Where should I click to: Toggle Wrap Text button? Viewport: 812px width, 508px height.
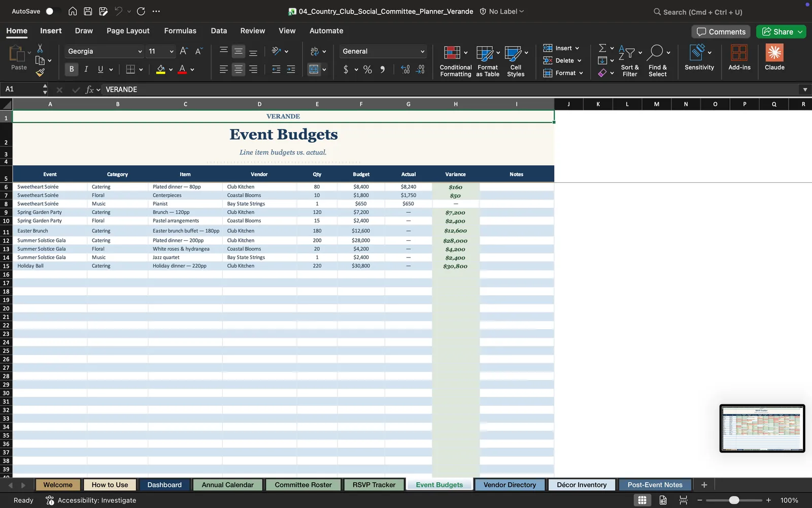tap(314, 51)
